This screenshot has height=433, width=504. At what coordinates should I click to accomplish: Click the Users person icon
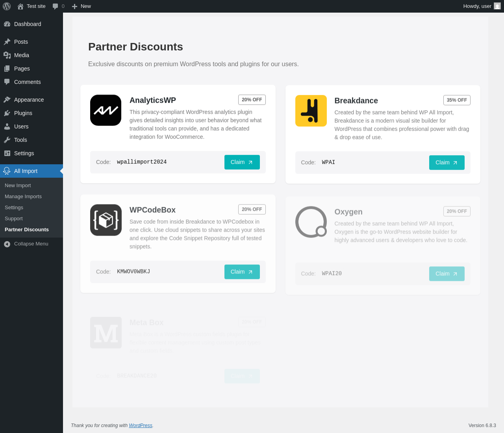pos(7,126)
